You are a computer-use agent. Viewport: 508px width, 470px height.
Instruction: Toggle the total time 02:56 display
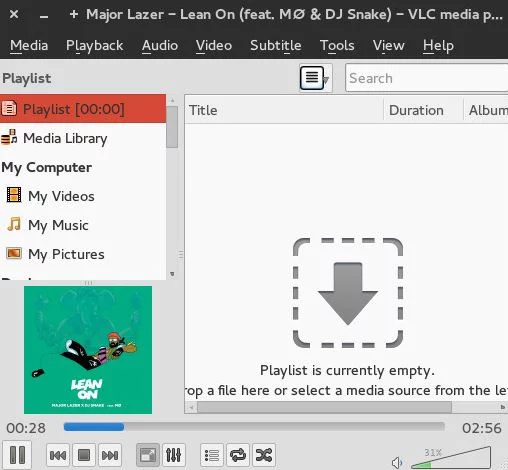[x=482, y=428]
